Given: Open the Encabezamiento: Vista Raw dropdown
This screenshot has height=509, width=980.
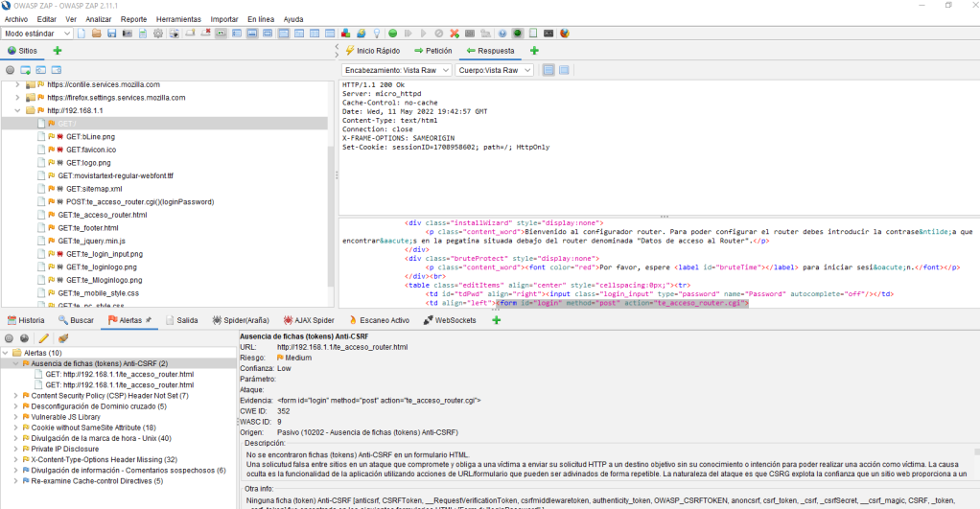Looking at the screenshot, I should [x=396, y=70].
